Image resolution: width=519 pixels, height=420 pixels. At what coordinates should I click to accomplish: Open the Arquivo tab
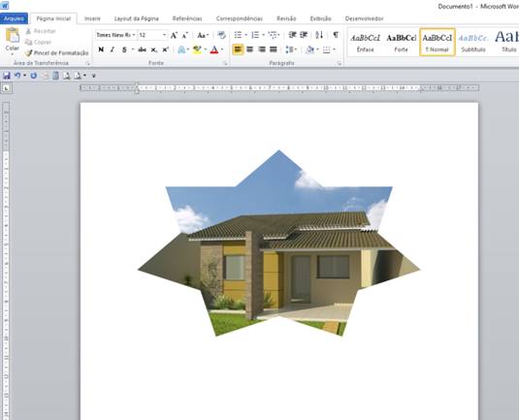tap(14, 18)
